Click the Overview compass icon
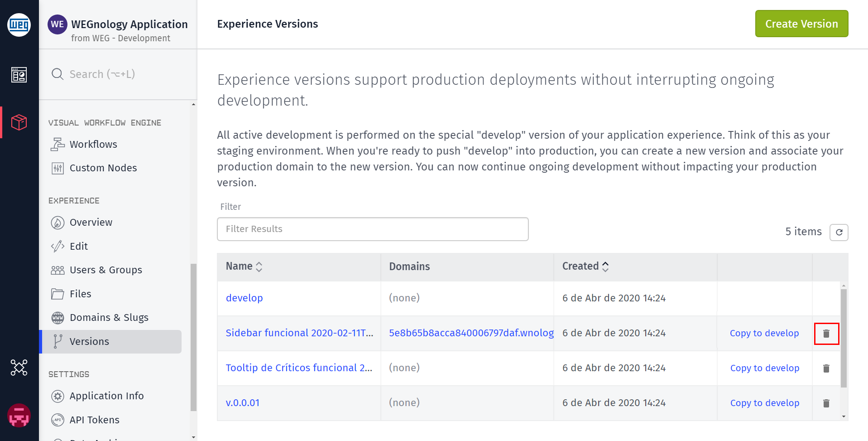 pos(58,223)
